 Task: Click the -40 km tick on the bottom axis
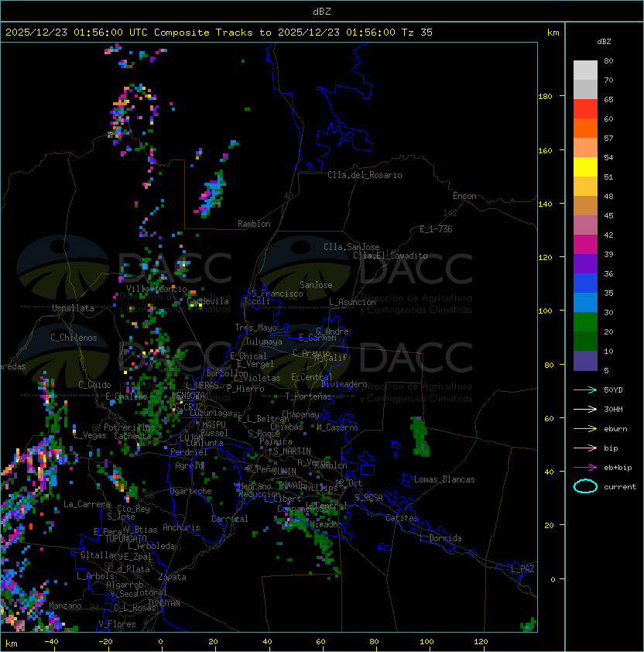(52, 642)
